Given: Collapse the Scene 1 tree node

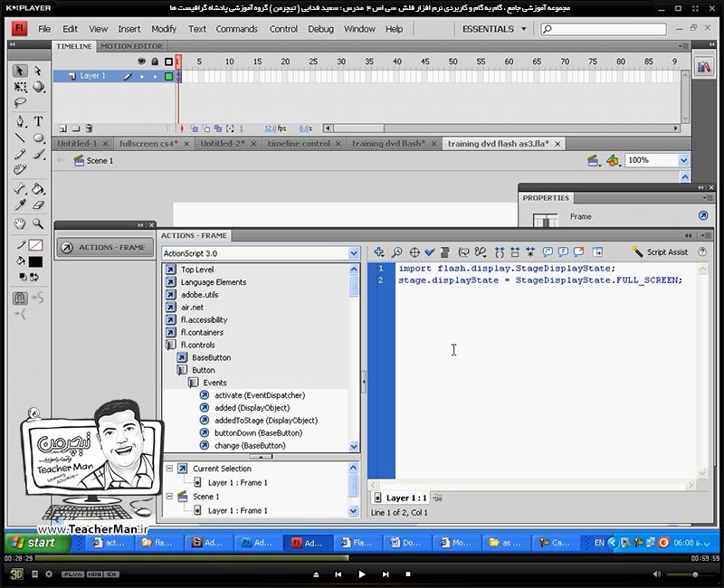Looking at the screenshot, I should (x=169, y=496).
